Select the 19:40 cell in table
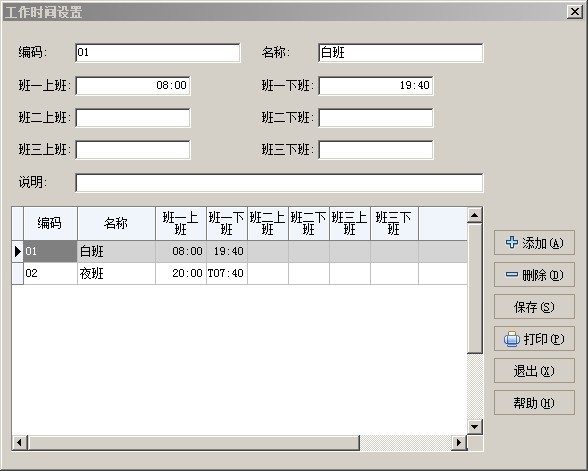Viewport: 588px width, 471px height. click(227, 251)
